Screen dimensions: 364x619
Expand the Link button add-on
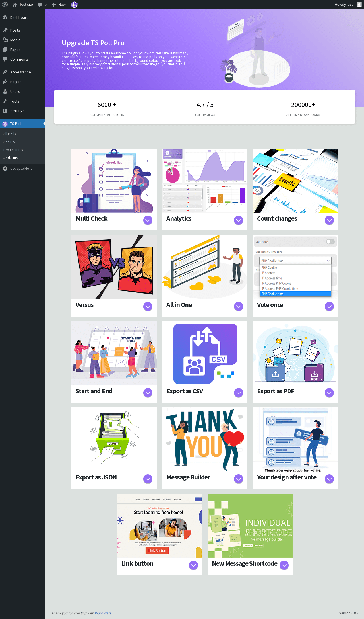click(x=193, y=565)
